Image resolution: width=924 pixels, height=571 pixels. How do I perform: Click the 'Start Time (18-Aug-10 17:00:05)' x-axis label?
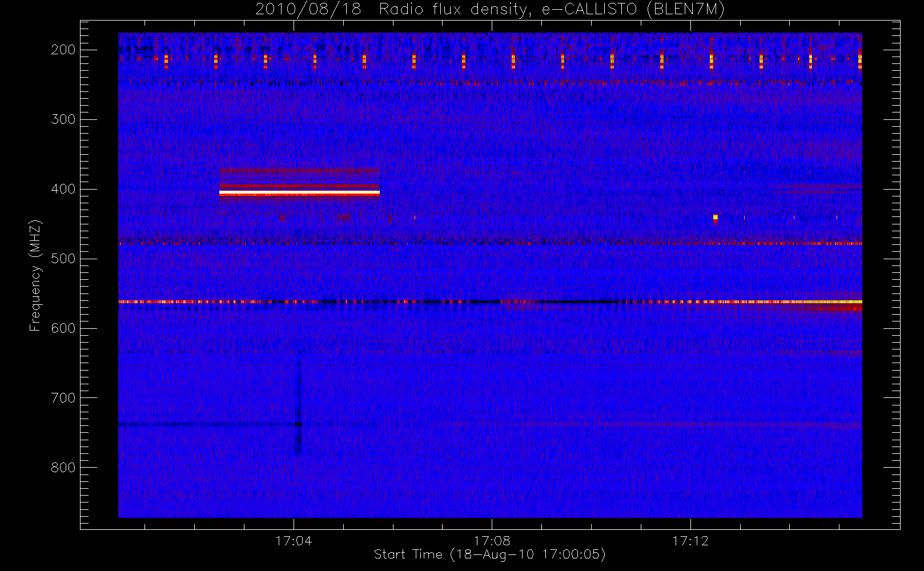coord(489,554)
